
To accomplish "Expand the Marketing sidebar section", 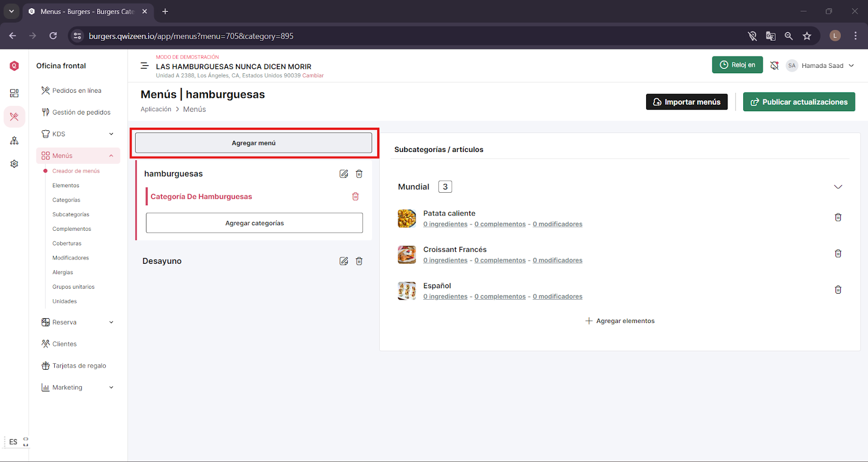I will pyautogui.click(x=111, y=388).
